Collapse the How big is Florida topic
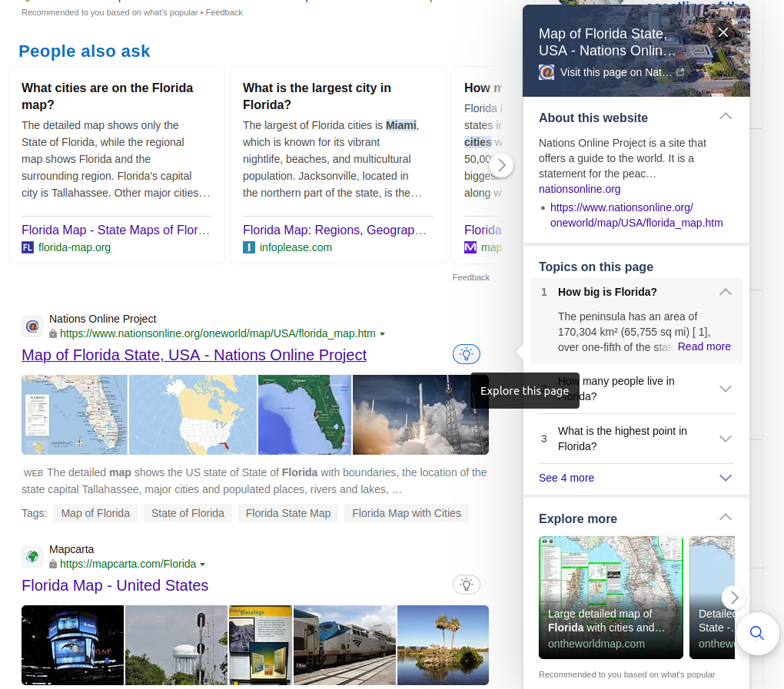 [x=725, y=292]
